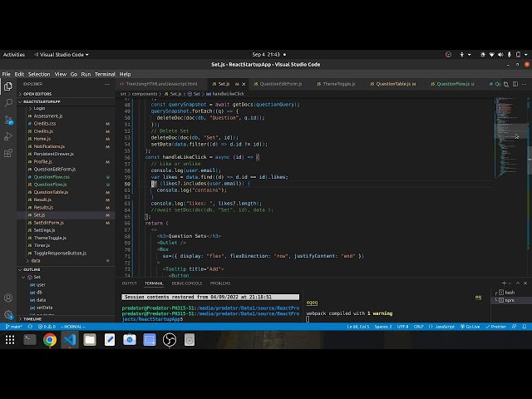Viewport: 532px width, 399px height.
Task: Switch to the DEBUG CONSOLE panel tab
Action: 186,283
